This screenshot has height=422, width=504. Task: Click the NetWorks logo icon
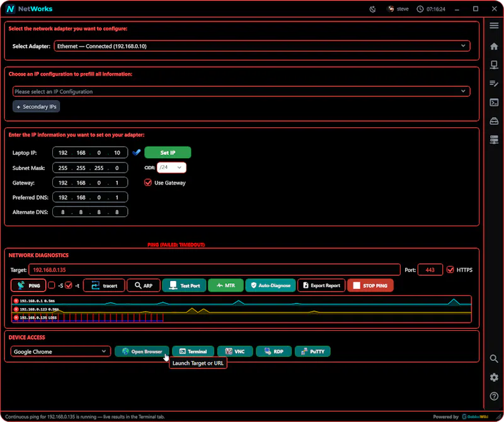pyautogui.click(x=10, y=9)
